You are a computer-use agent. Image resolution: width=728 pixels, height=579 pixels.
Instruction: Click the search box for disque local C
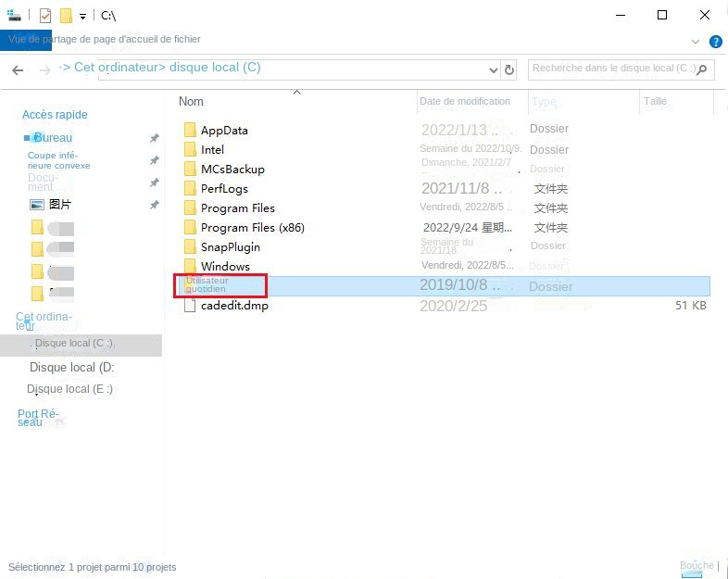(613, 69)
